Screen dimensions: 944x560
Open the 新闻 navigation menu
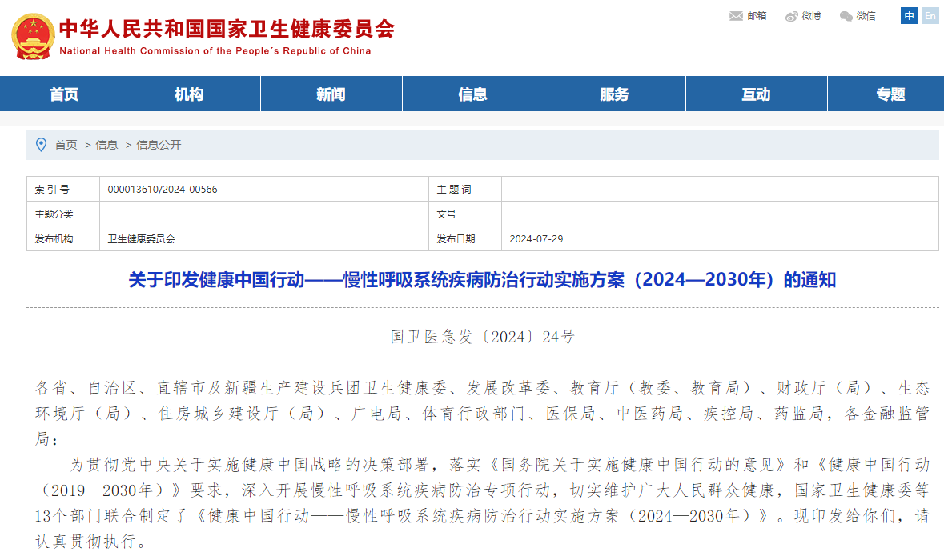click(331, 94)
